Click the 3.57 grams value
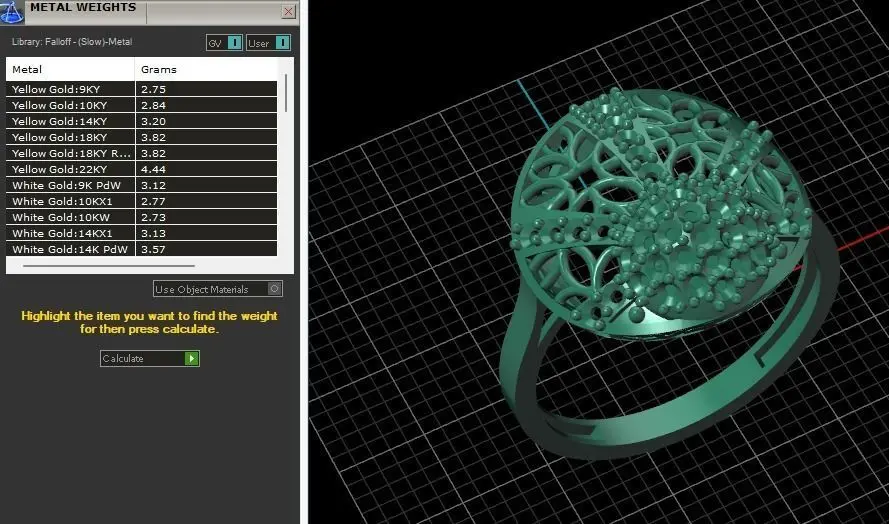889x524 pixels. pos(153,249)
